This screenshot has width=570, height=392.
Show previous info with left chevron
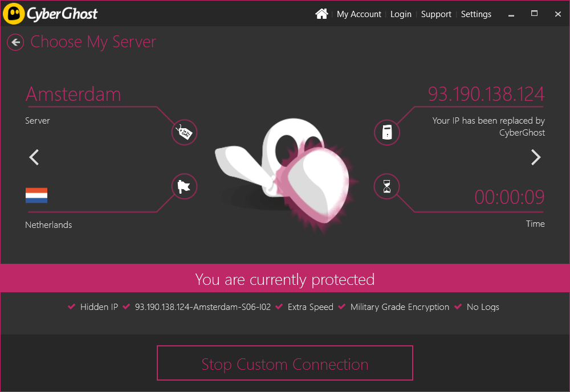[x=34, y=157]
